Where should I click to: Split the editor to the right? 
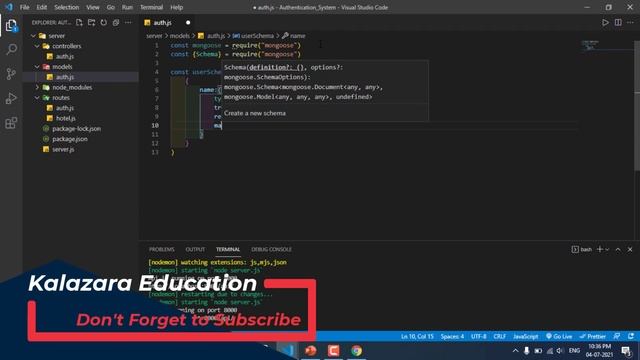[x=618, y=22]
